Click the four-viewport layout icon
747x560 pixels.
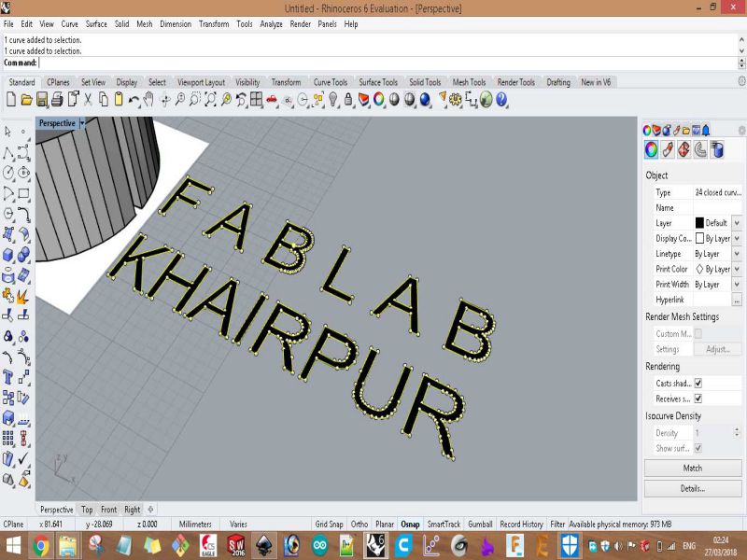click(x=256, y=100)
